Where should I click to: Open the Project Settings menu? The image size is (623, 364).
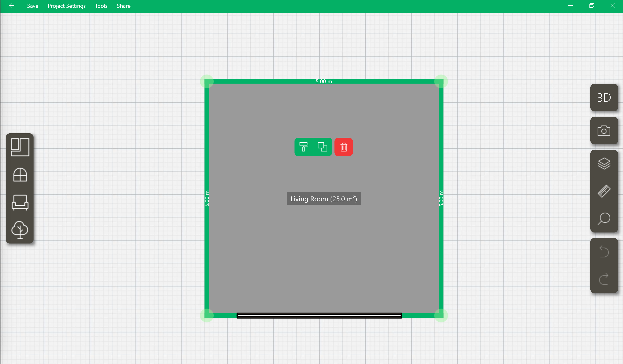pyautogui.click(x=66, y=6)
